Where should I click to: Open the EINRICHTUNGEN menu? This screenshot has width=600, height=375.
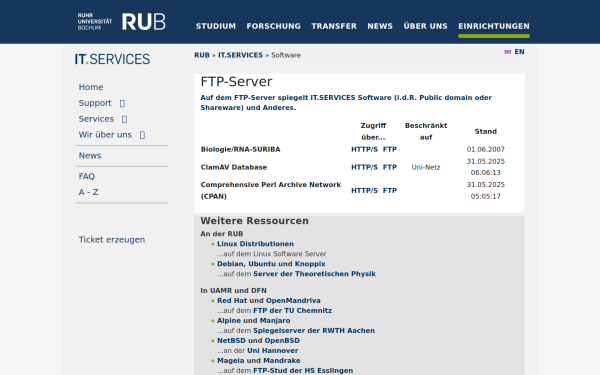point(494,26)
